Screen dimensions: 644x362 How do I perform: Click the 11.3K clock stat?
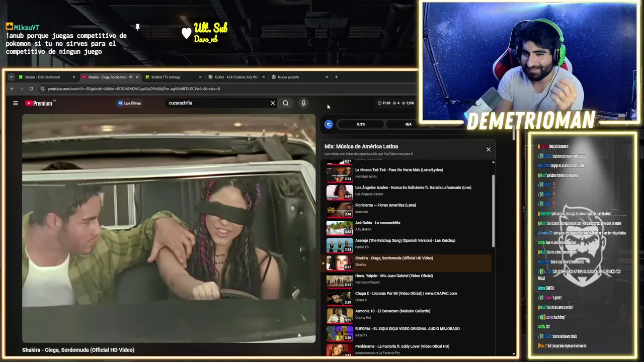pos(383,103)
